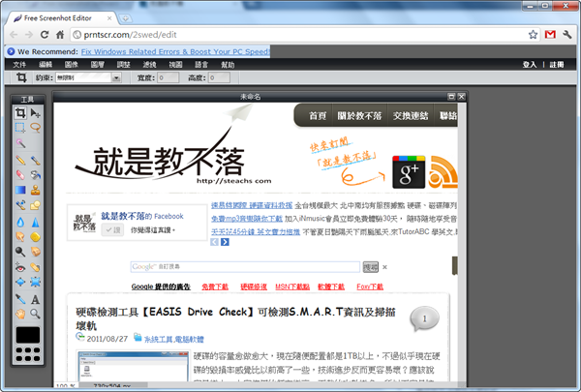The image size is (581, 392).
Task: Open the Fix Windows Related Errors ad link
Action: tap(175, 51)
